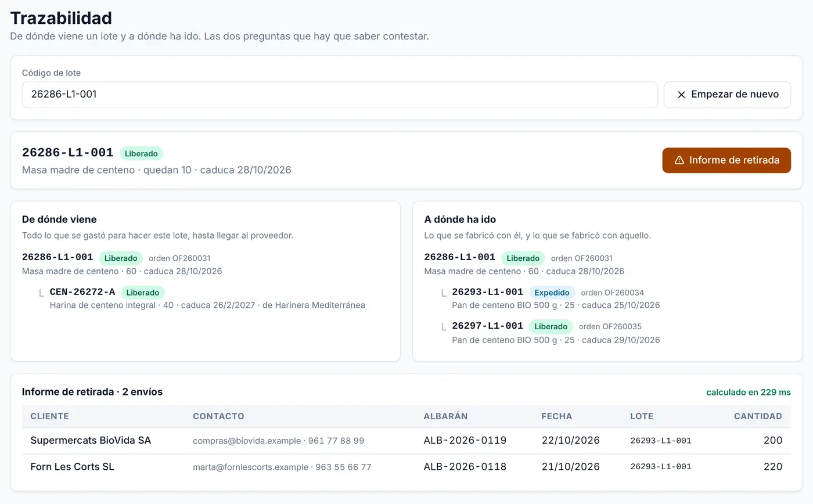Select lot 26297-L1-001 in destination tree
The height and width of the screenshot is (504, 813).
point(487,326)
